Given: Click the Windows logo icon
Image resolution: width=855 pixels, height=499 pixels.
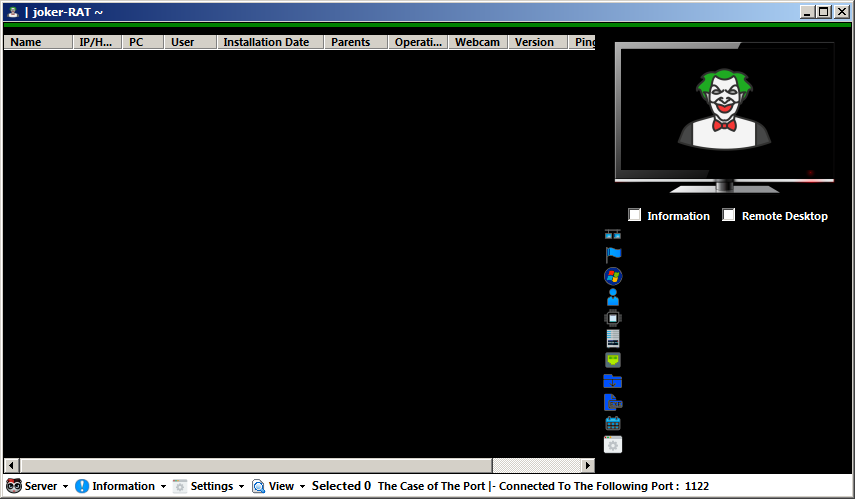Looking at the screenshot, I should (x=613, y=276).
